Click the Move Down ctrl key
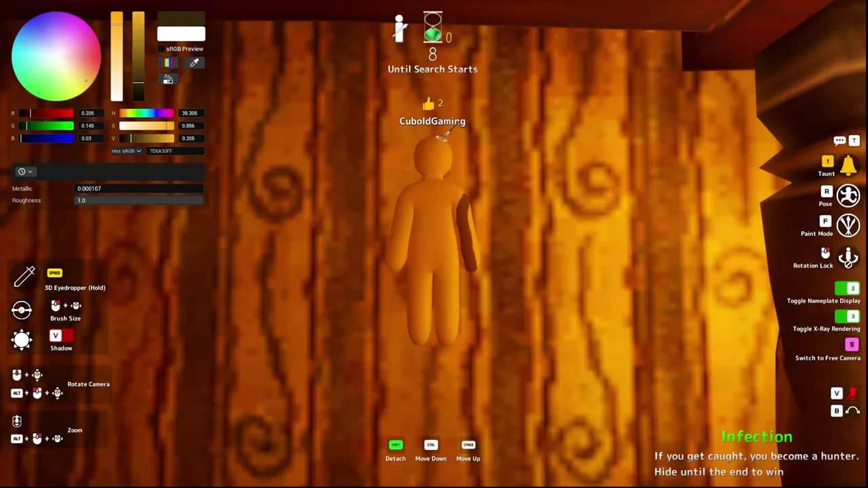The height and width of the screenshot is (488, 868). tap(431, 445)
